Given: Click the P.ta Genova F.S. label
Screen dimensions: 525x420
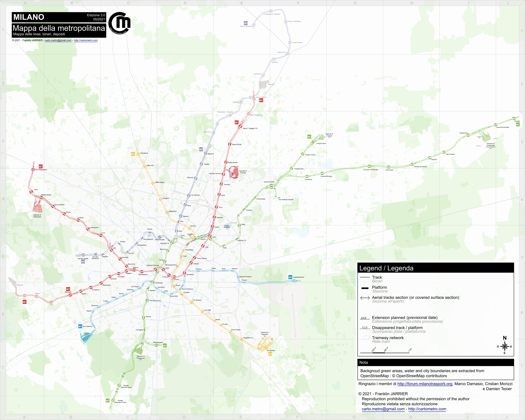Looking at the screenshot, I should point(155,301).
